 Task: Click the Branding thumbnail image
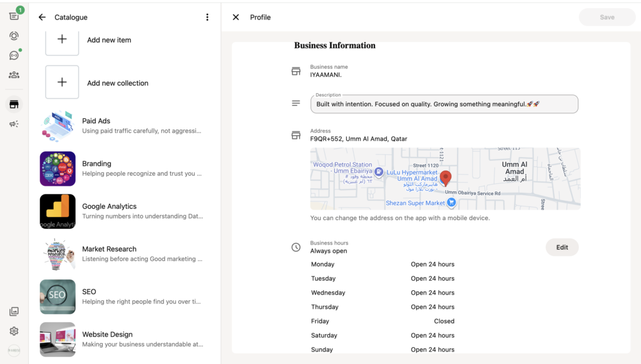pos(58,169)
